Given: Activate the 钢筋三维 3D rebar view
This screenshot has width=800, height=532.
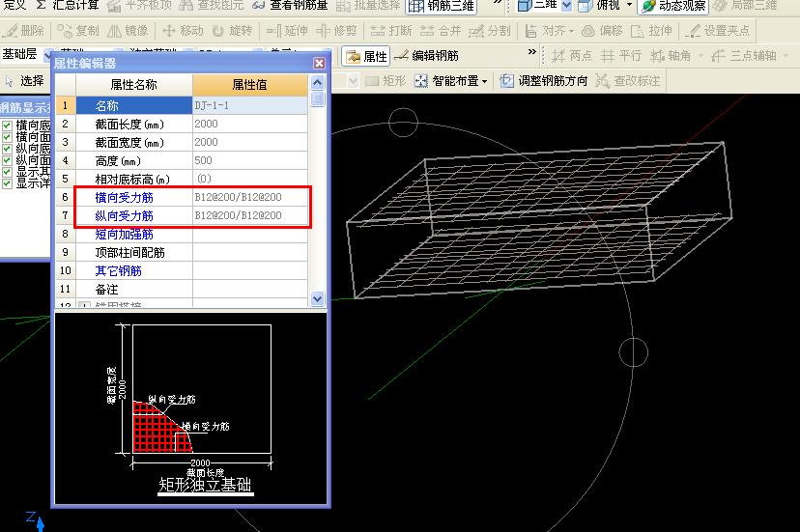Looking at the screenshot, I should [442, 6].
